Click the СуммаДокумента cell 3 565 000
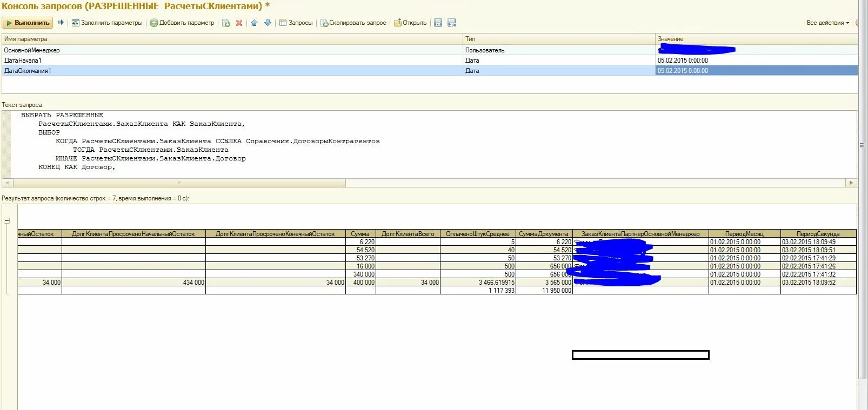868x410 pixels. (x=544, y=283)
